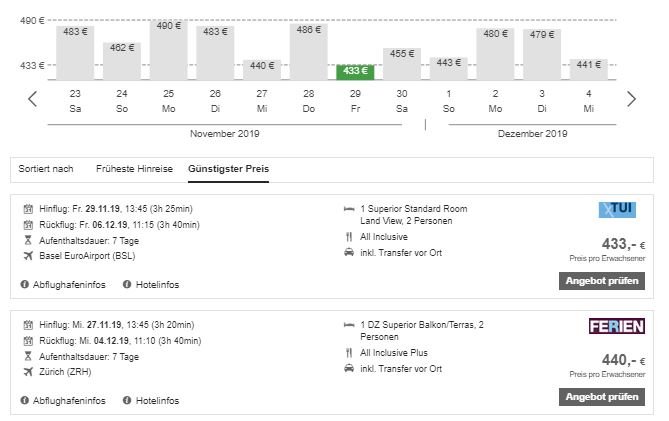Select the 490 € bar for Monday 25
Image resolution: width=669 pixels, height=421 pixels.
pos(169,49)
